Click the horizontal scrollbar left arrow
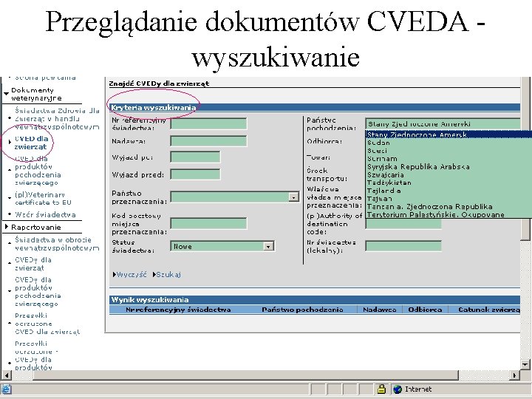The image size is (532, 399). click(x=7, y=375)
